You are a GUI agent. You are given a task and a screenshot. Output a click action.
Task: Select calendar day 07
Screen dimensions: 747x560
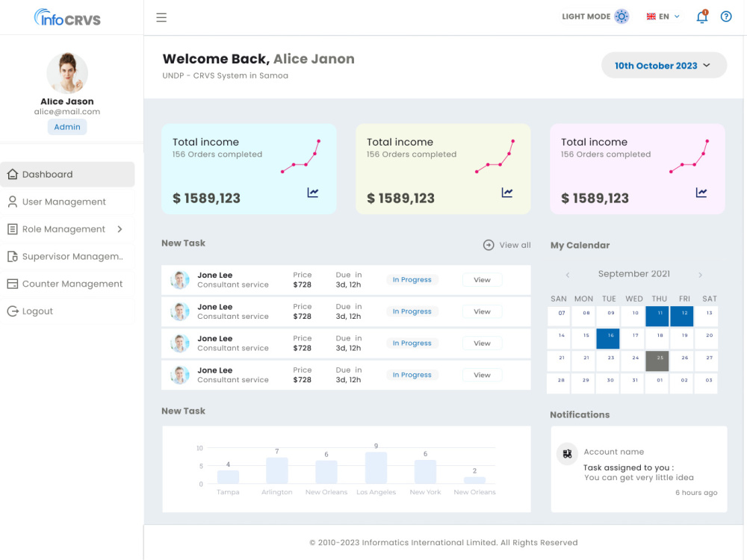pos(559,316)
